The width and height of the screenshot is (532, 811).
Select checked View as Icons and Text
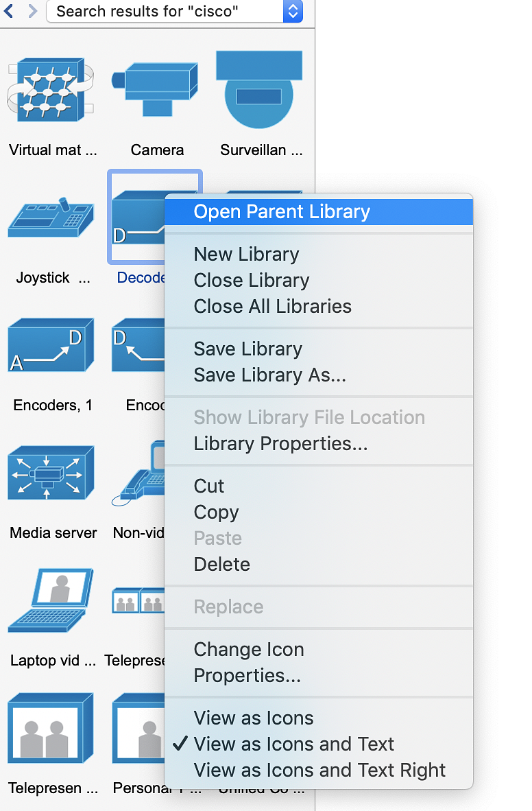coord(294,744)
